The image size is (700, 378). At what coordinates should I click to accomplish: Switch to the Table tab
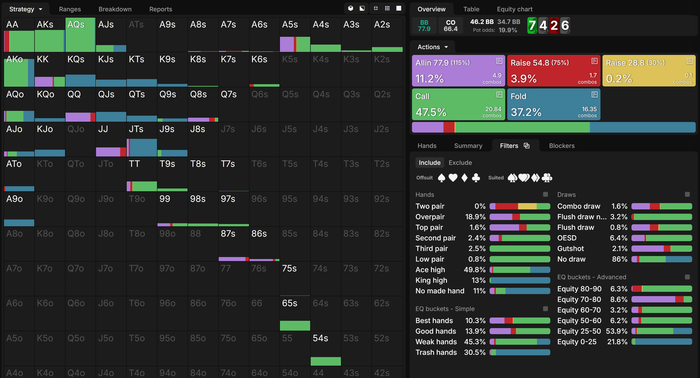pyautogui.click(x=471, y=9)
